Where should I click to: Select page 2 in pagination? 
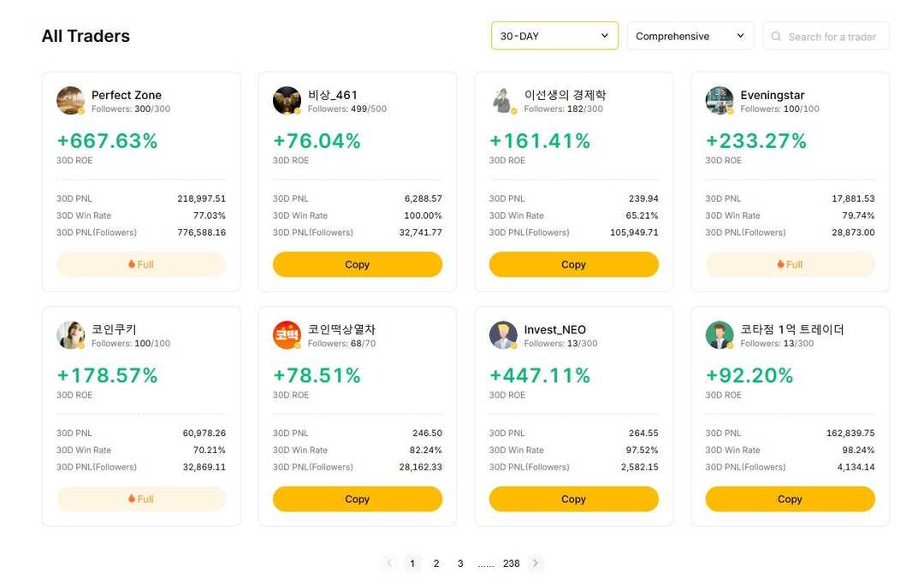[x=436, y=563]
